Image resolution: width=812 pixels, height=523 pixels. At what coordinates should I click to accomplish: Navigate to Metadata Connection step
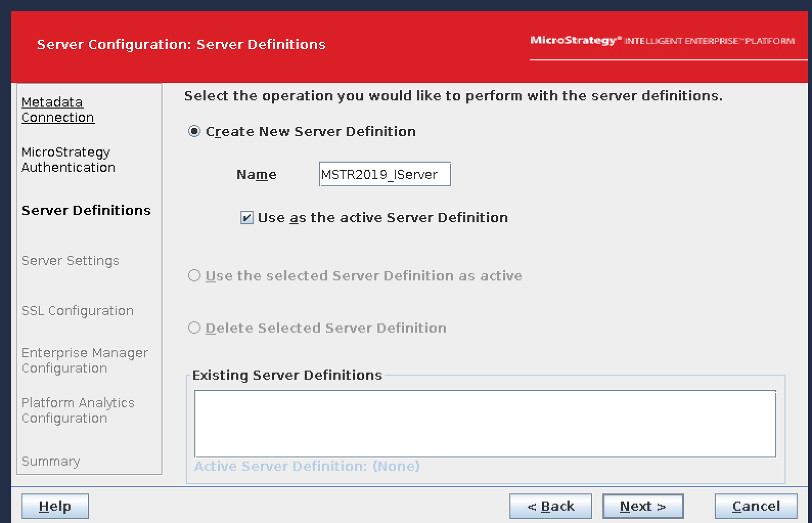pos(57,109)
